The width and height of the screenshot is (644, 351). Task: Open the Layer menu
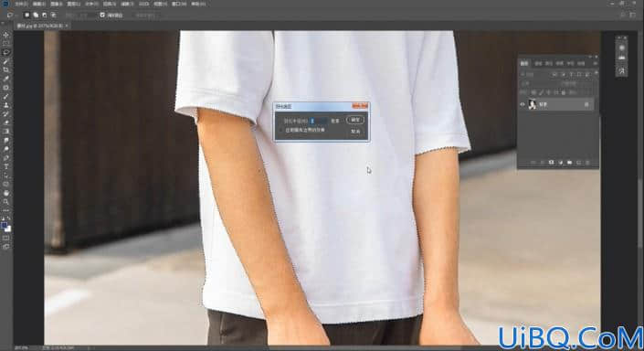tap(74, 4)
